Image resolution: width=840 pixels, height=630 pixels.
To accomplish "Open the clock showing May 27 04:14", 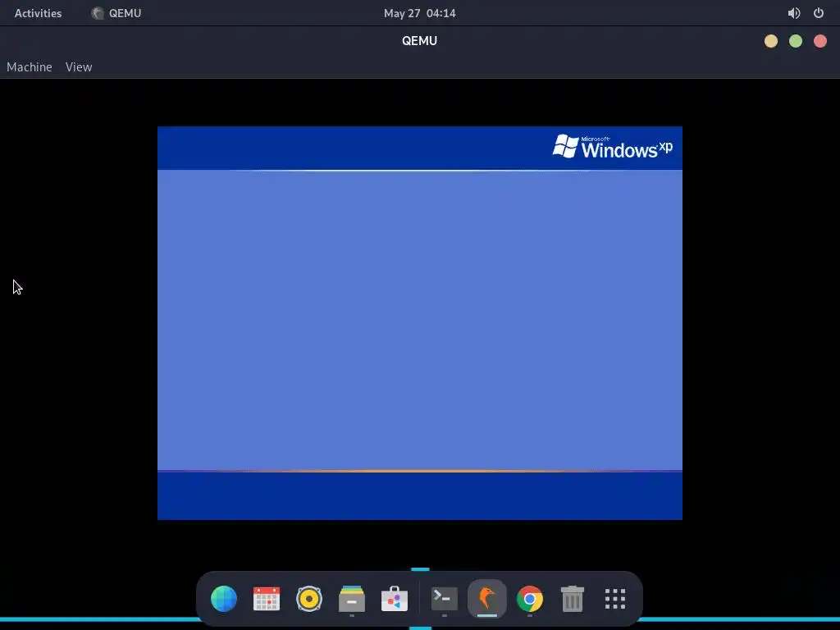I will pyautogui.click(x=419, y=13).
